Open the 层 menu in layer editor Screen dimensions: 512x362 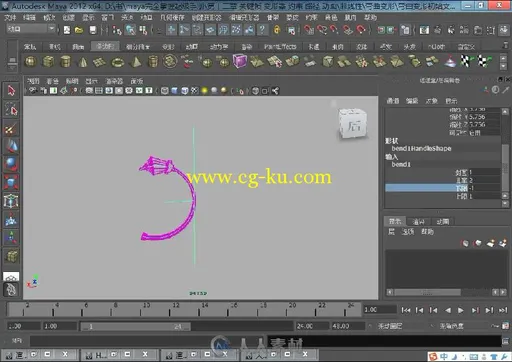point(391,231)
